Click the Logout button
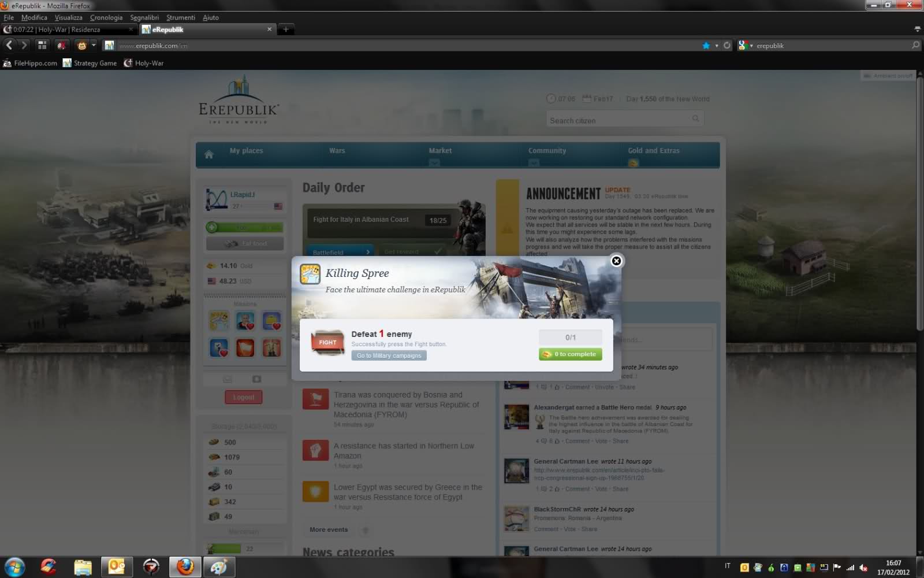 pyautogui.click(x=244, y=397)
